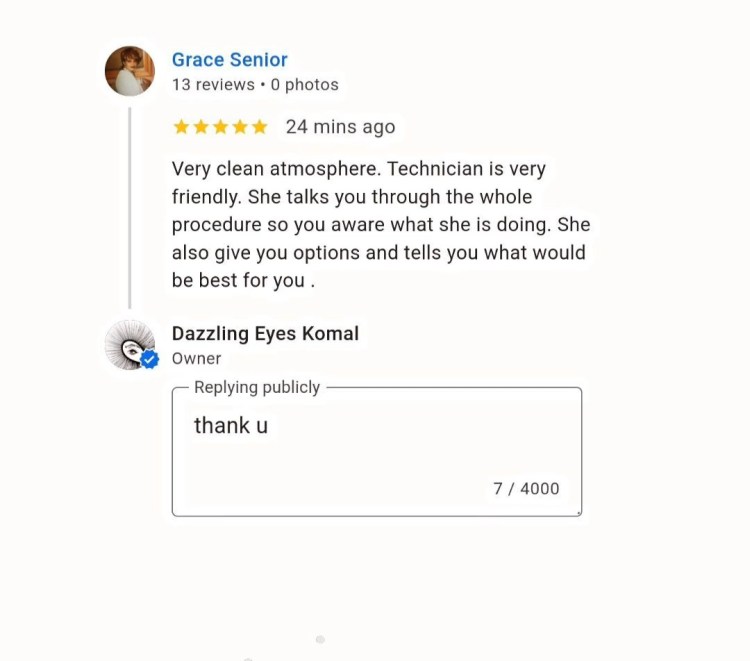750x661 pixels.
Task: Click the "7 / 4000" character counter
Action: (526, 489)
